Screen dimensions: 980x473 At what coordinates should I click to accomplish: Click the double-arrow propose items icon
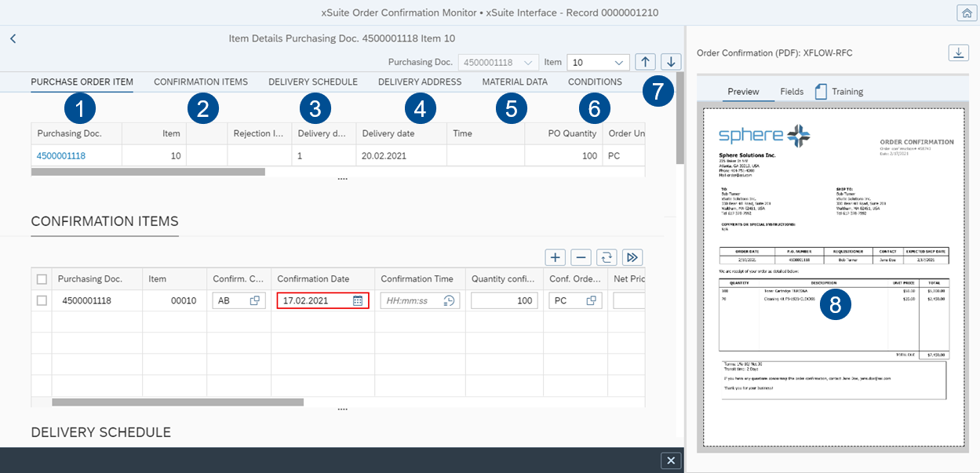coord(632,257)
